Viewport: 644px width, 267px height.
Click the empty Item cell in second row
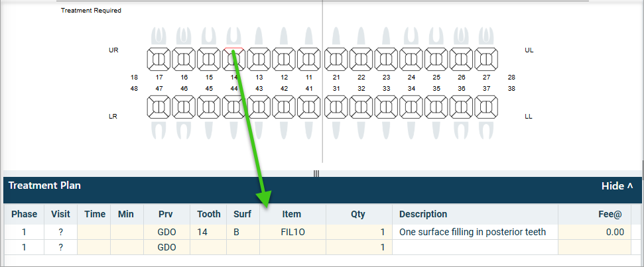tap(293, 247)
